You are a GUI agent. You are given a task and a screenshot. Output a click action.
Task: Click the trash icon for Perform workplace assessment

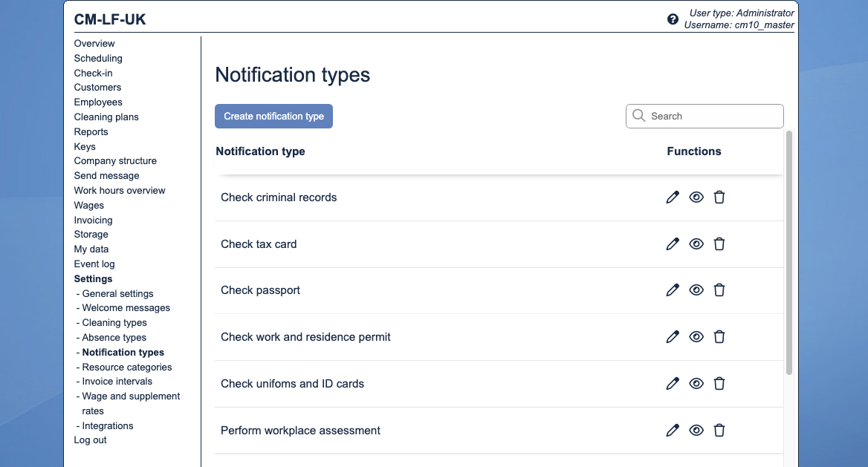pyautogui.click(x=719, y=430)
